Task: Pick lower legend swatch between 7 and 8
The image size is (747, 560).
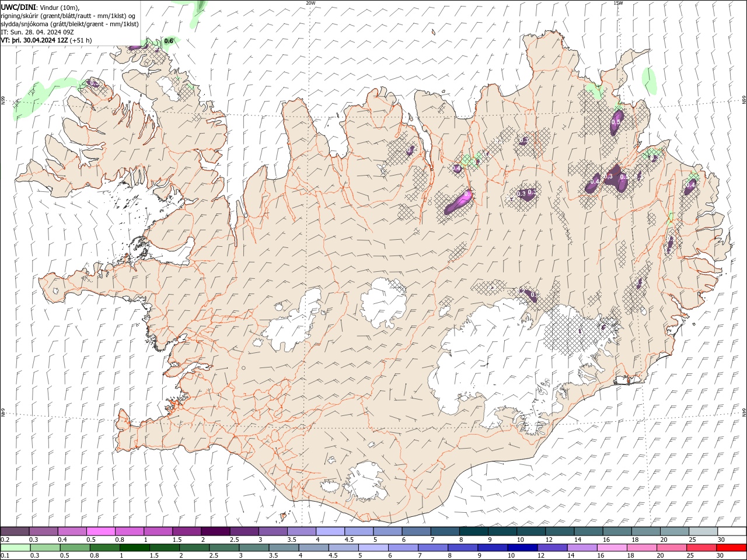Action: point(432,548)
